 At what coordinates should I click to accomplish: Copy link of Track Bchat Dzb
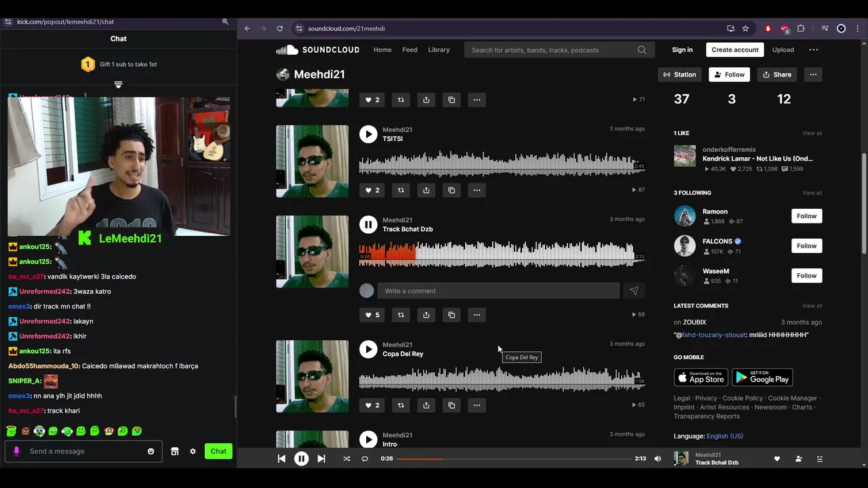point(452,315)
